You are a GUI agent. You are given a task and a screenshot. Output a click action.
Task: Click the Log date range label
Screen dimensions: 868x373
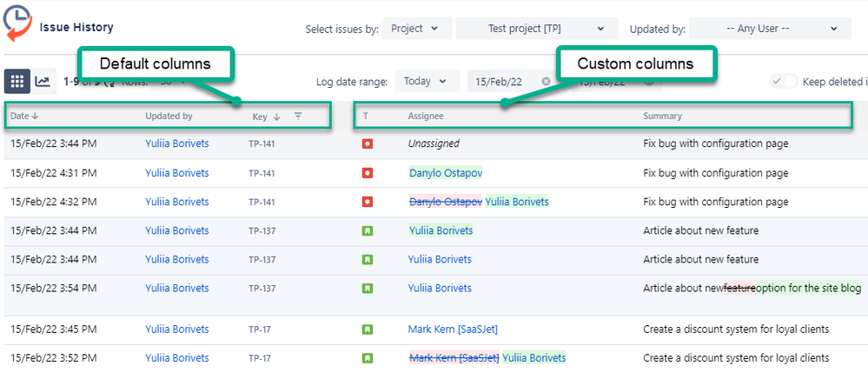coord(352,82)
